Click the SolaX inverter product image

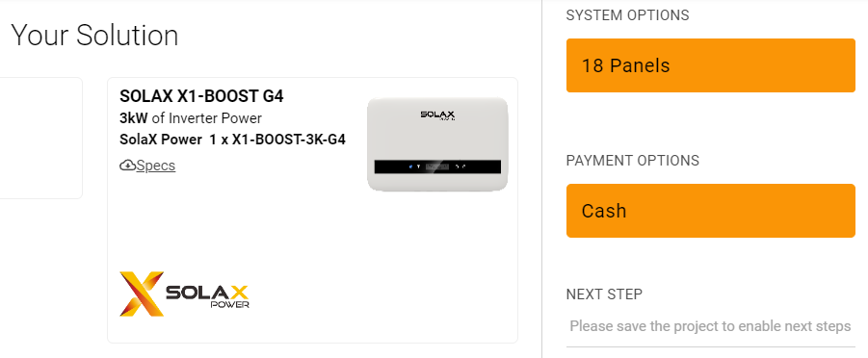click(x=437, y=143)
